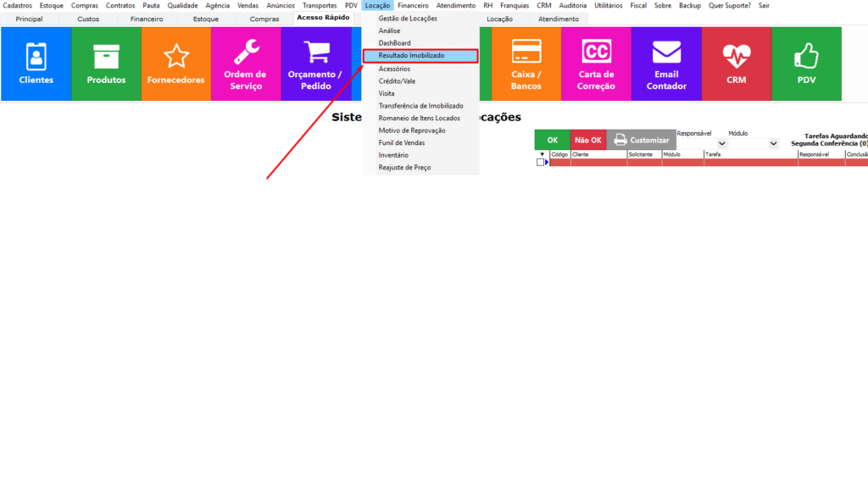Expand the Módulo dropdown

(x=773, y=144)
